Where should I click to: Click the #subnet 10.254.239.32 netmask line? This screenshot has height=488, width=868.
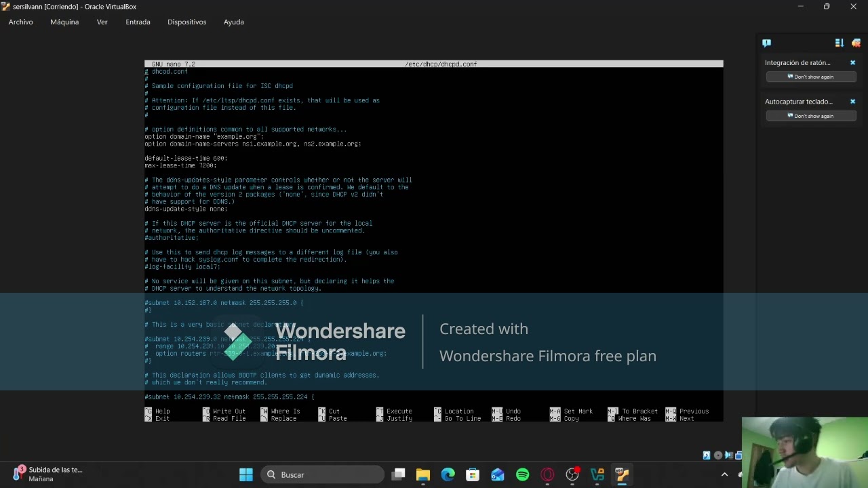[x=229, y=396]
